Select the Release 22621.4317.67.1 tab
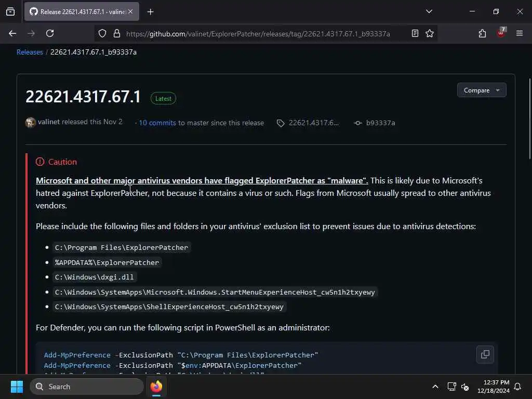The image size is (532, 399). click(x=82, y=11)
